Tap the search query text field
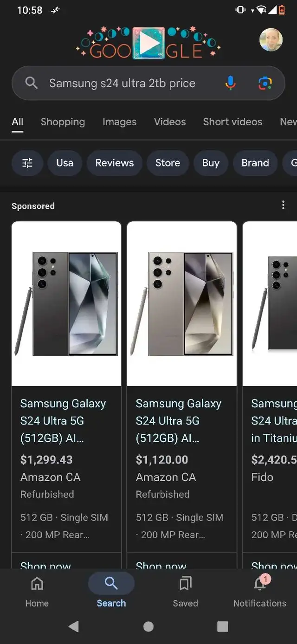Screen dimensions: 297x644 pyautogui.click(x=123, y=84)
